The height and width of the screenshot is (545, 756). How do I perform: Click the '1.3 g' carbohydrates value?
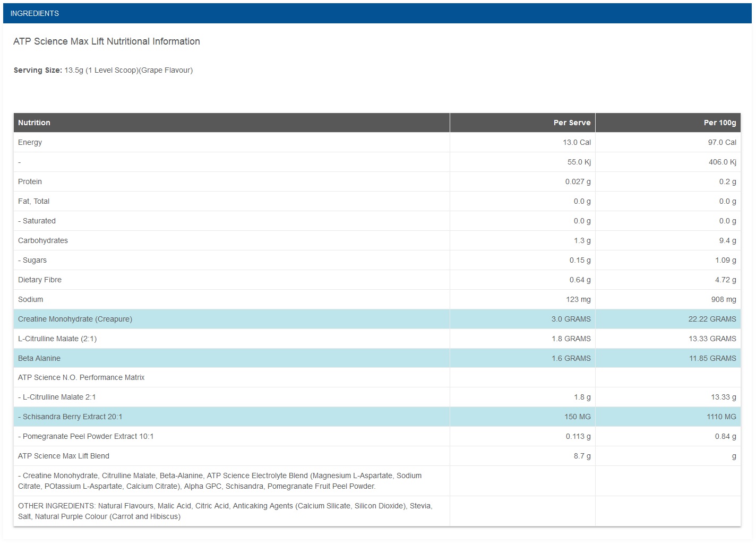[582, 240]
